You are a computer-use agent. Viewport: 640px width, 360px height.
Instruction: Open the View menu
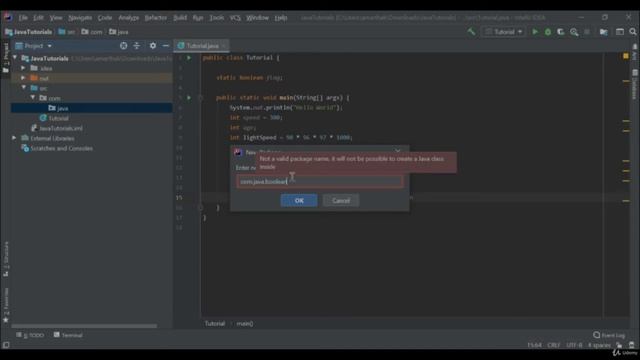click(x=56, y=18)
